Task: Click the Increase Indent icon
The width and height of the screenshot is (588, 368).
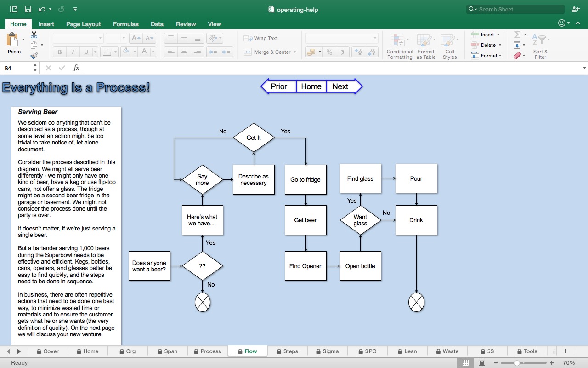Action: point(226,52)
